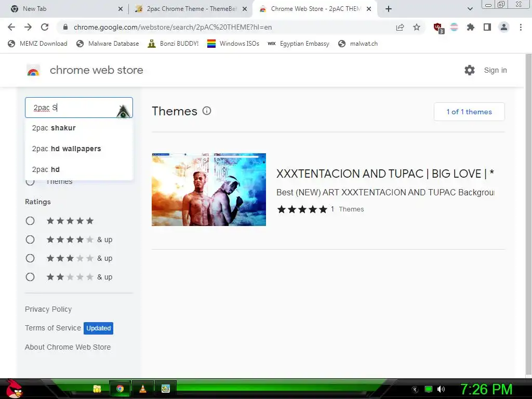Open the tab search chevron
The height and width of the screenshot is (399, 532).
(470, 9)
